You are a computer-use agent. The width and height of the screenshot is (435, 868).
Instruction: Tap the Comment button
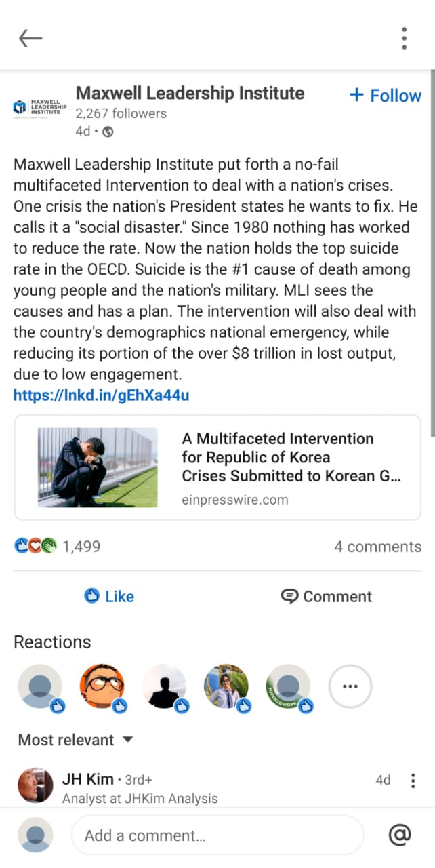327,596
